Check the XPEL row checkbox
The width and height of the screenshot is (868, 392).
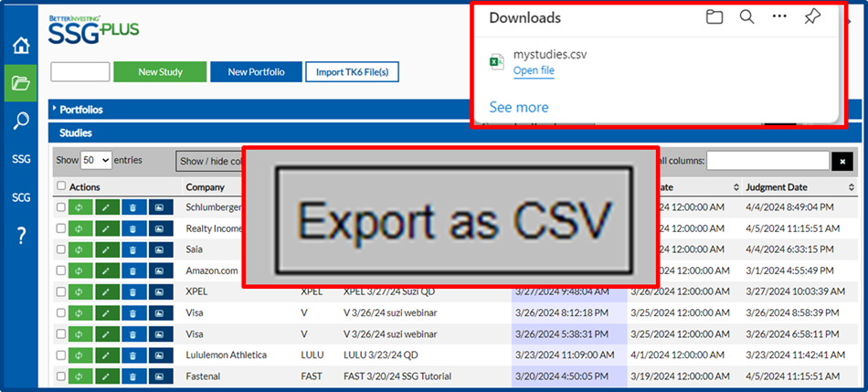coord(61,291)
